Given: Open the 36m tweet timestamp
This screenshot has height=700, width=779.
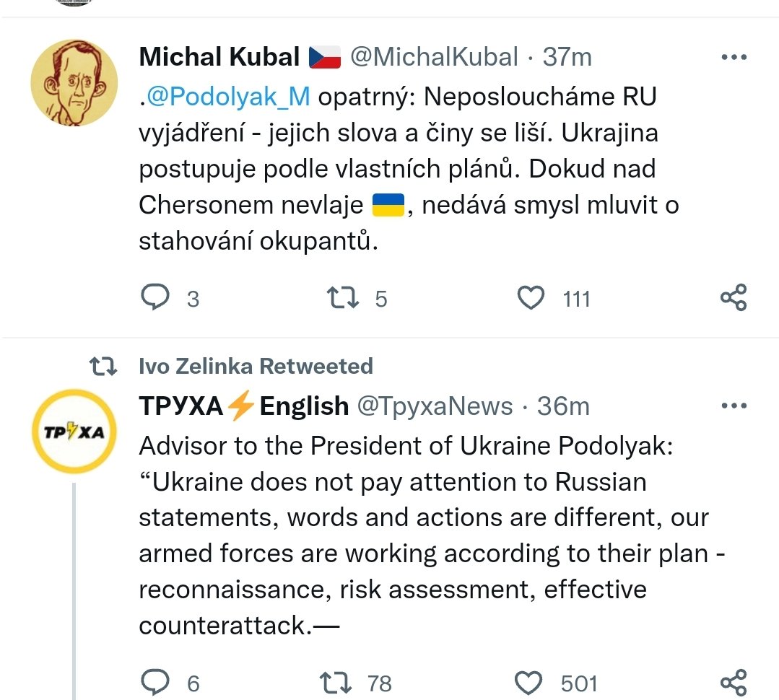Looking at the screenshot, I should coord(563,406).
